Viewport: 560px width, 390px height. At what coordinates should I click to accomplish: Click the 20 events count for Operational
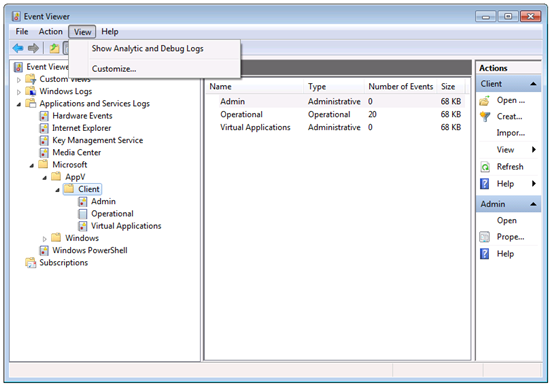(372, 115)
